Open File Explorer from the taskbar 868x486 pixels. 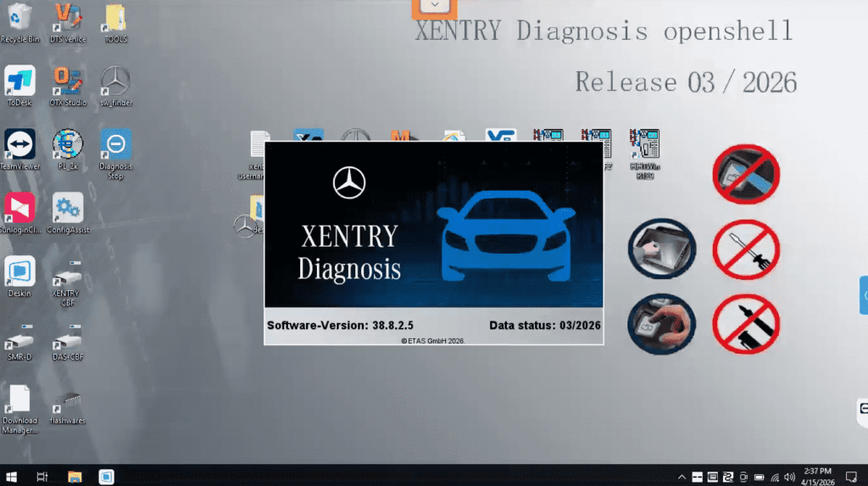[x=75, y=477]
